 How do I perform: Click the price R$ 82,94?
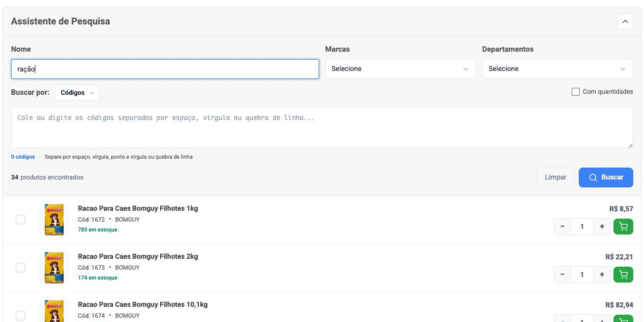click(619, 305)
